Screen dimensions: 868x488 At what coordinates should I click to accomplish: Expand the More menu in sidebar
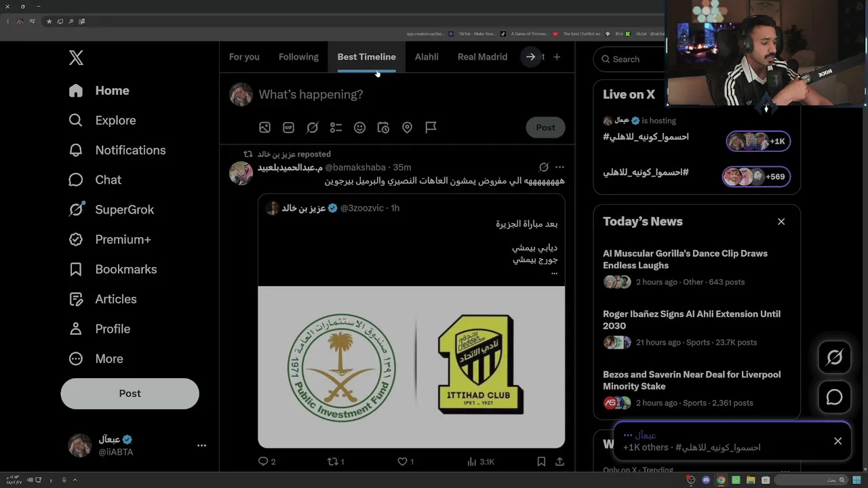pos(96,359)
